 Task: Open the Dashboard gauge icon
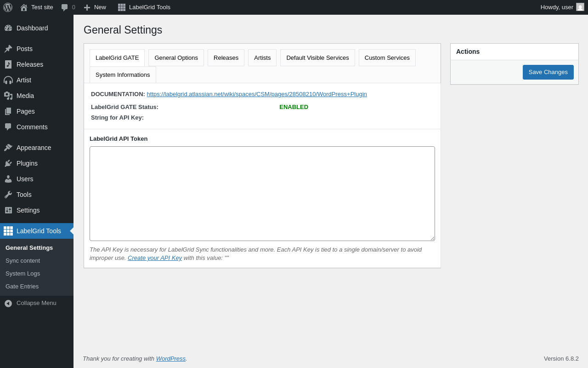pos(8,28)
